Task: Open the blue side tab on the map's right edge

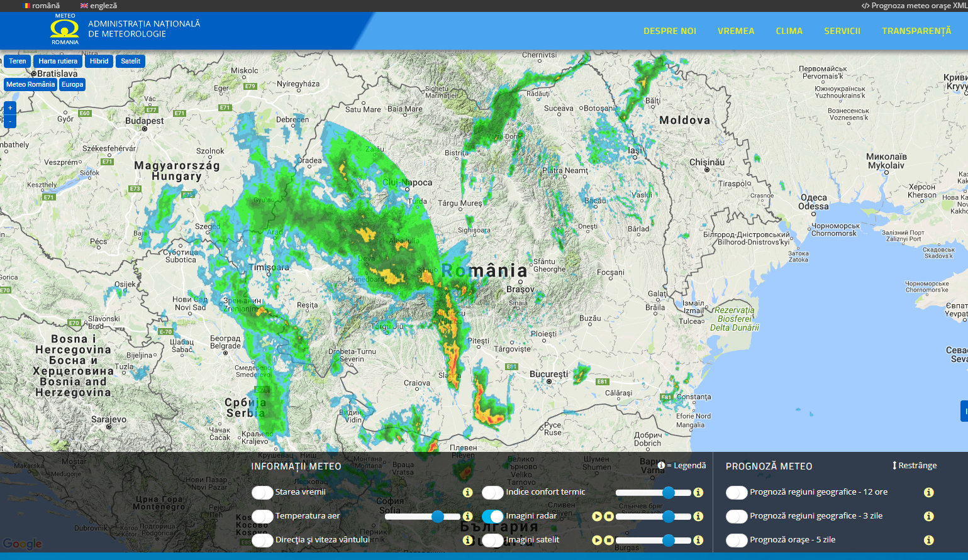Action: [964, 411]
